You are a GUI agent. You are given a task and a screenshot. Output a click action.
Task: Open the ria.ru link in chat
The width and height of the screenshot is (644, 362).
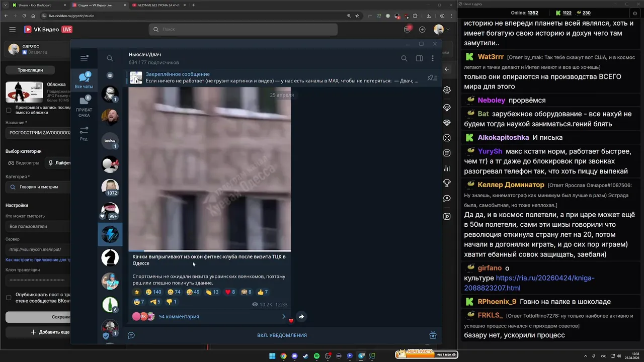(529, 283)
